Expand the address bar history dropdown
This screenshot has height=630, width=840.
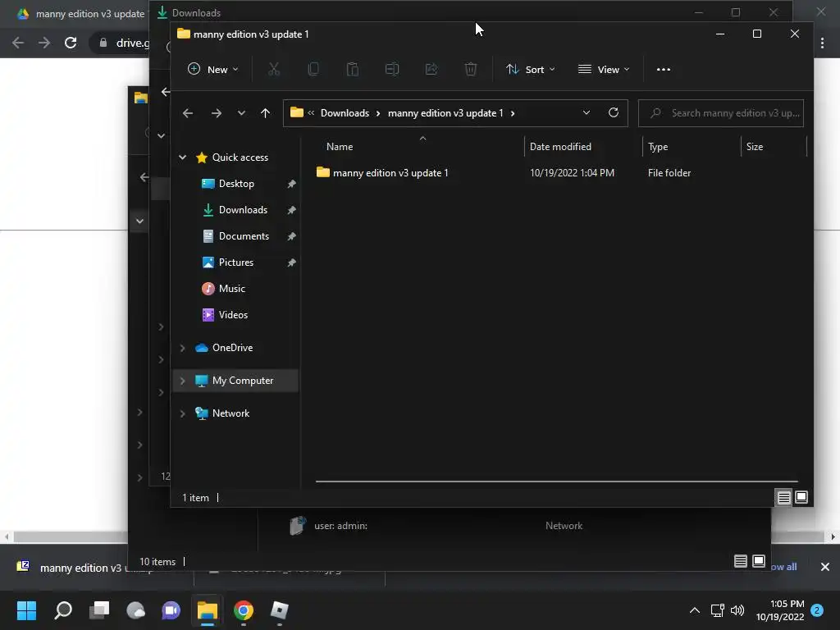(586, 113)
